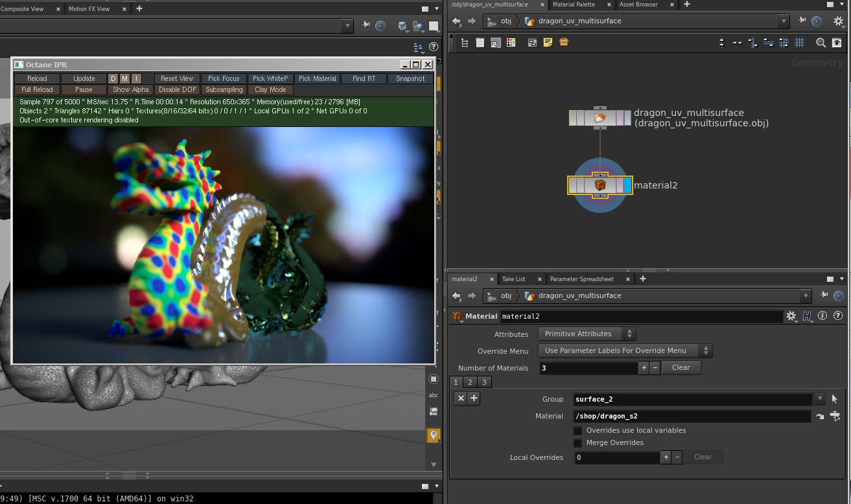This screenshot has width=851, height=504.
Task: Switch to Asset Browser tab
Action: pyautogui.click(x=638, y=5)
